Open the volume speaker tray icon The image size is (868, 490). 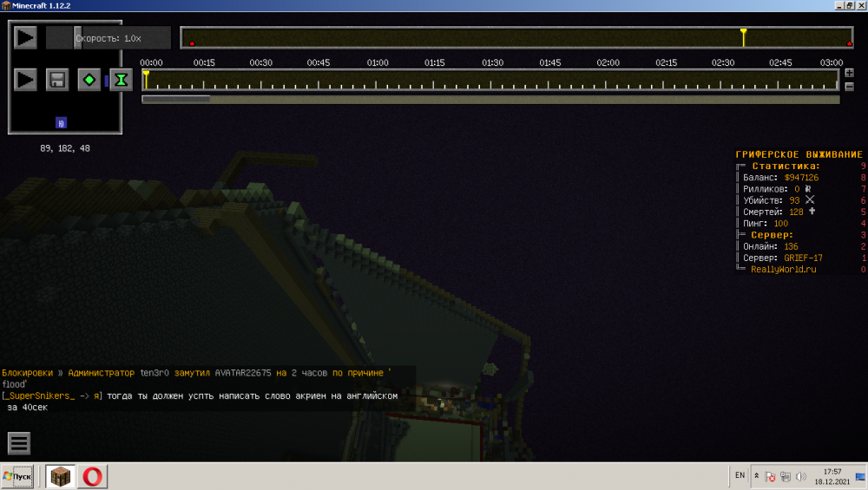pyautogui.click(x=801, y=476)
